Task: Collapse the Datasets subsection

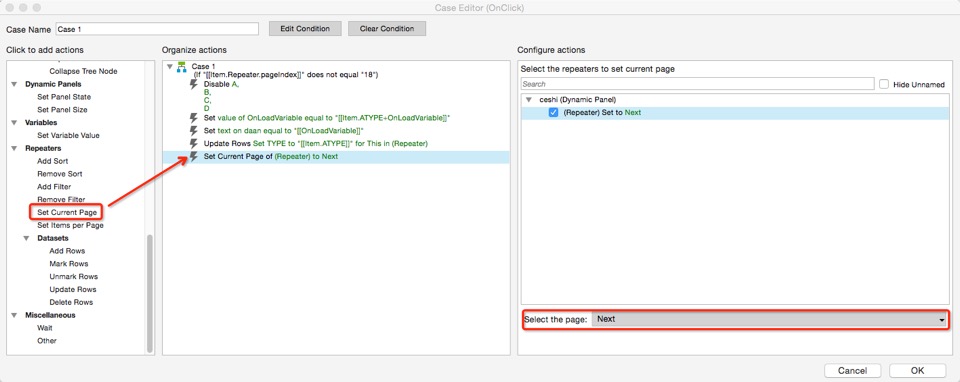Action: [26, 238]
